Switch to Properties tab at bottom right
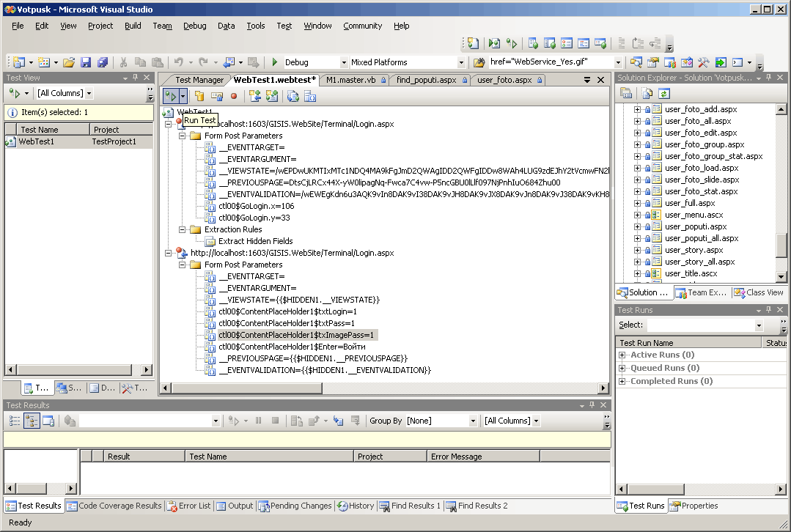Screen dimensions: 791x532 (693, 506)
